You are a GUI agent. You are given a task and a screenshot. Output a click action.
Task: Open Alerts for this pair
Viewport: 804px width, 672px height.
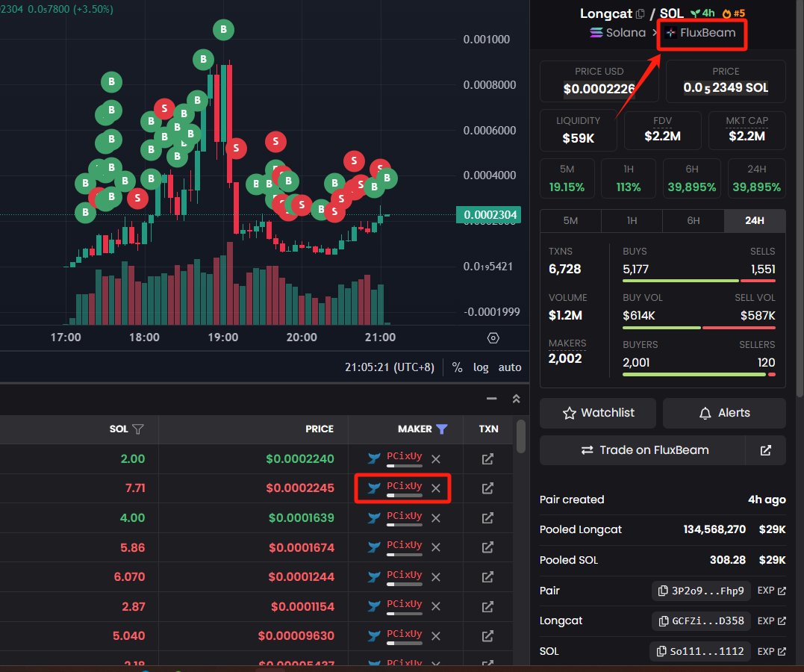click(x=725, y=413)
